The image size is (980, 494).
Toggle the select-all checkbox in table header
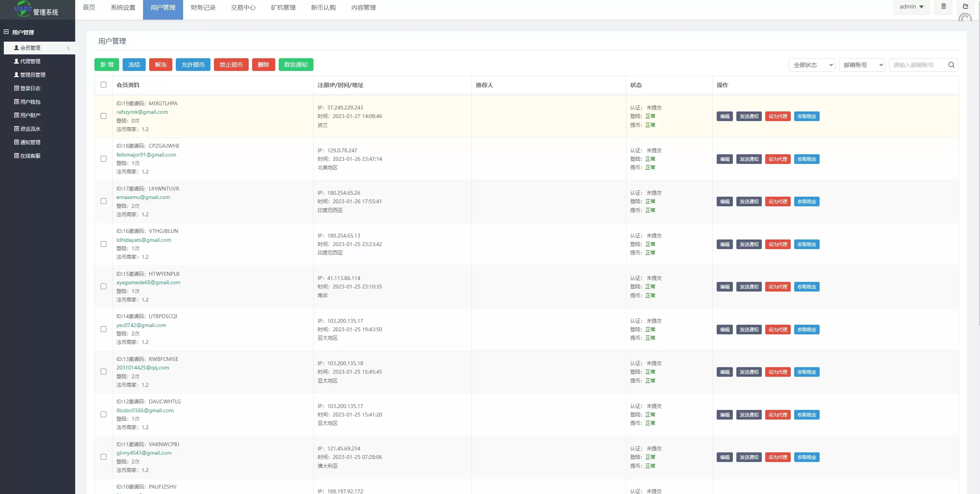click(103, 85)
